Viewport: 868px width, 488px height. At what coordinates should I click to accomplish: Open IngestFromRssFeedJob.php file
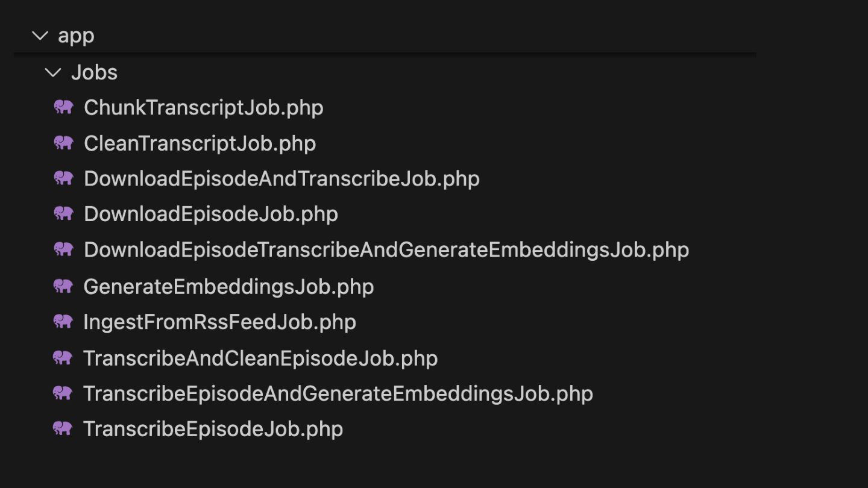pyautogui.click(x=219, y=322)
